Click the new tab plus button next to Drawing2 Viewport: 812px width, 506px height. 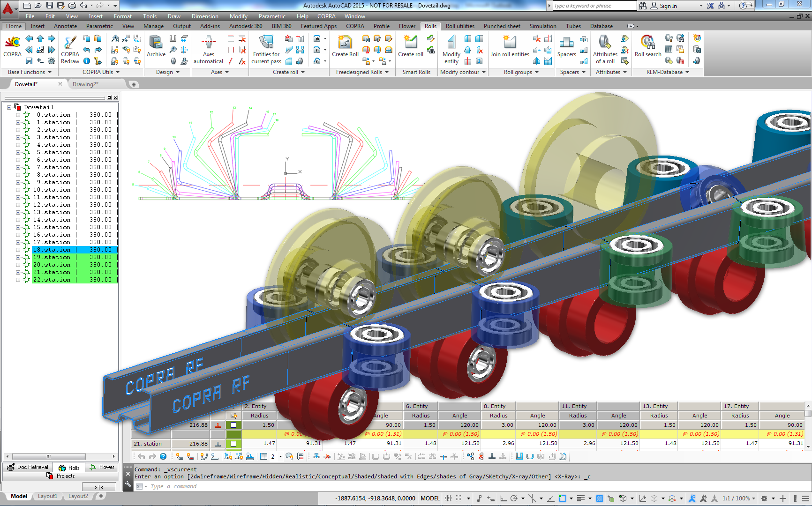tap(134, 84)
